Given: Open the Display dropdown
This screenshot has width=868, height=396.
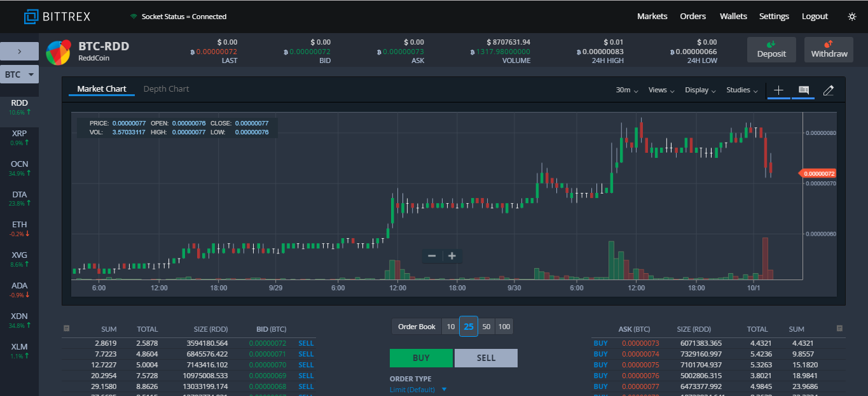Looking at the screenshot, I should (x=700, y=90).
